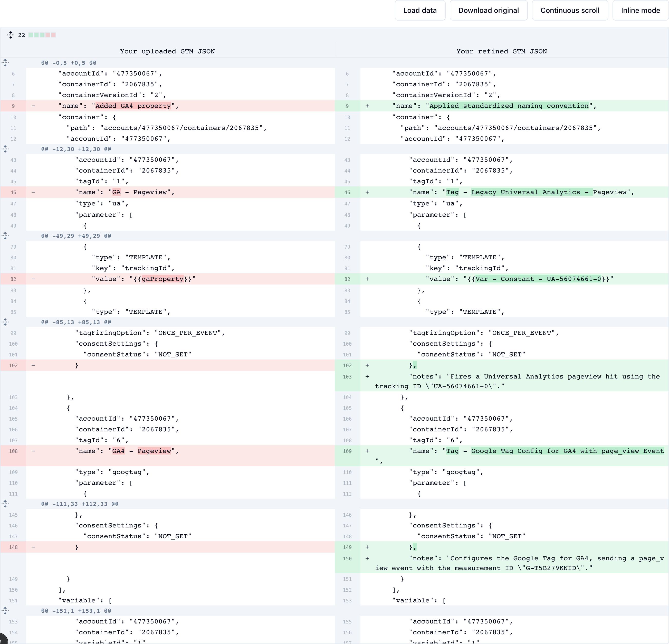Click the Load data button

420,10
